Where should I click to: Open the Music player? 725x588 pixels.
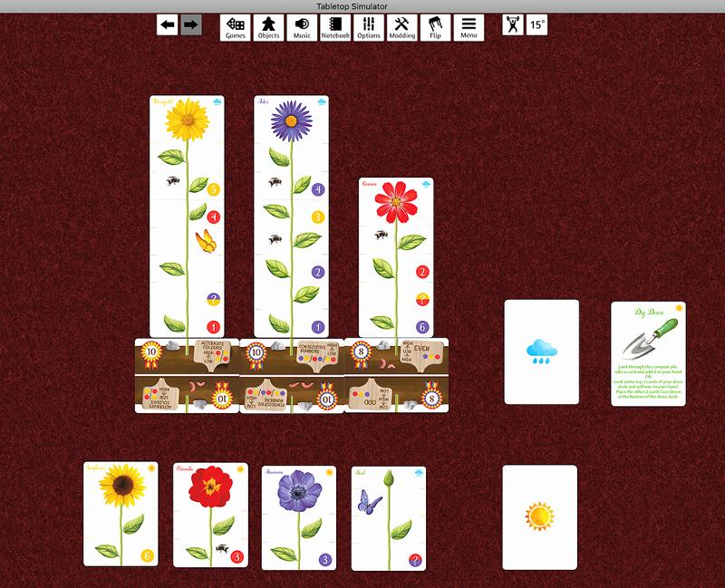pos(302,28)
